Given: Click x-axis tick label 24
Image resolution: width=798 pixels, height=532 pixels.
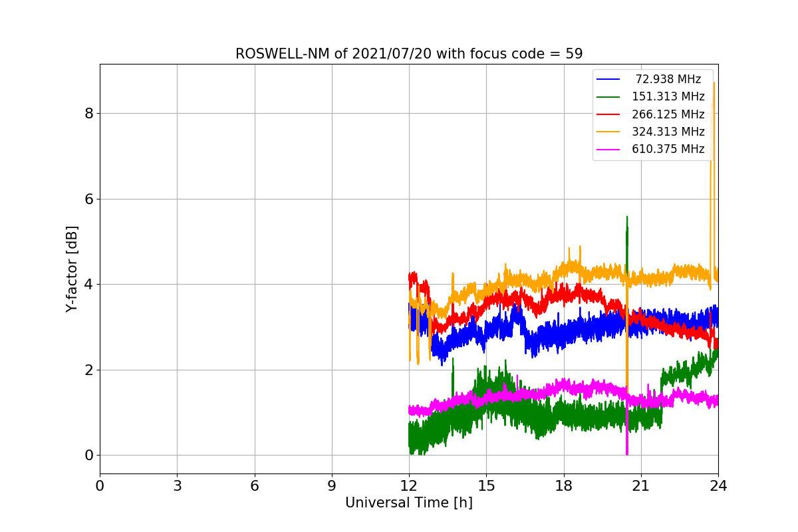Looking at the screenshot, I should tap(718, 486).
